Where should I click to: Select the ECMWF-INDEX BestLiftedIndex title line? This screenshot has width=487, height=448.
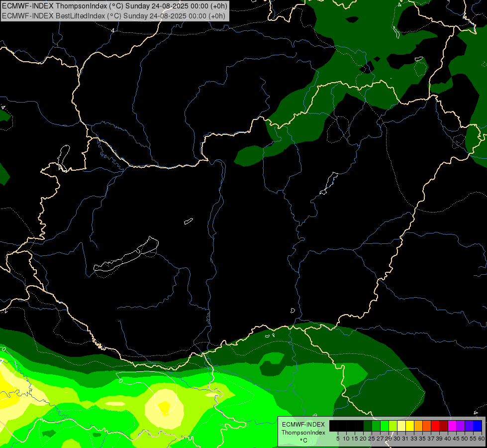[114, 16]
